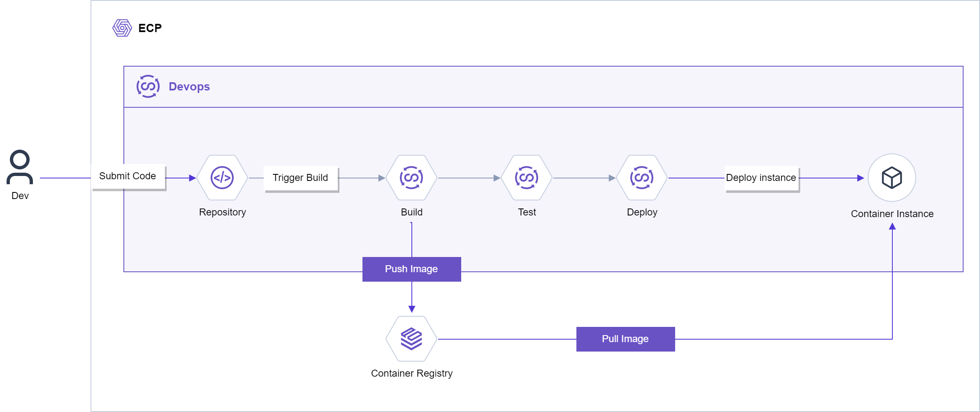Click the Push Image purple box
This screenshot has height=412, width=980.
coord(411,269)
